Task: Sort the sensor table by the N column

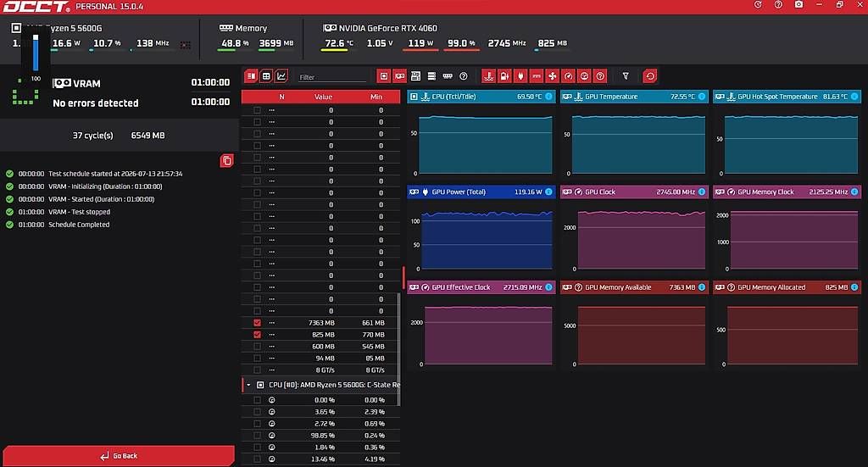Action: pyautogui.click(x=281, y=97)
